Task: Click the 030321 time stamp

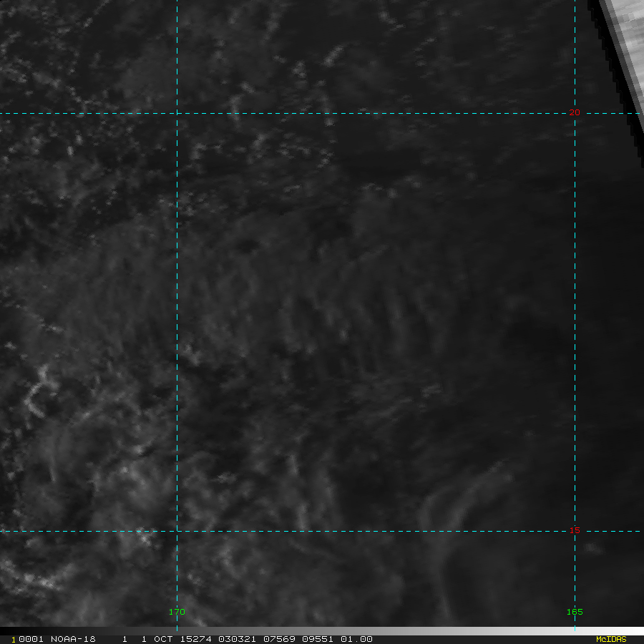Action: coord(234,639)
